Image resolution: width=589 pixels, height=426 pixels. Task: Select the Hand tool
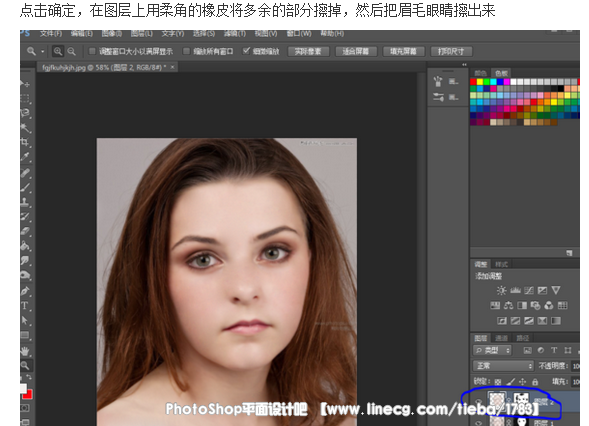[25, 351]
